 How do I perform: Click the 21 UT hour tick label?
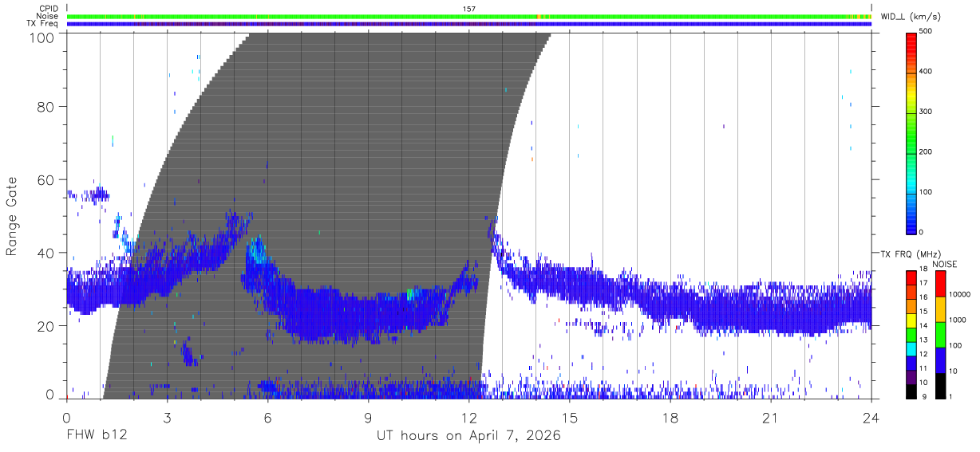(x=771, y=418)
